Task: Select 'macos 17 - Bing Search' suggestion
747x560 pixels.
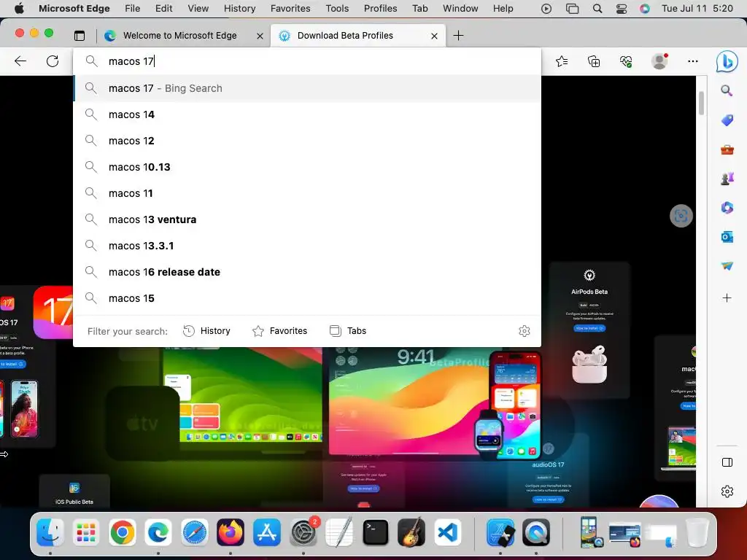Action: tap(307, 88)
